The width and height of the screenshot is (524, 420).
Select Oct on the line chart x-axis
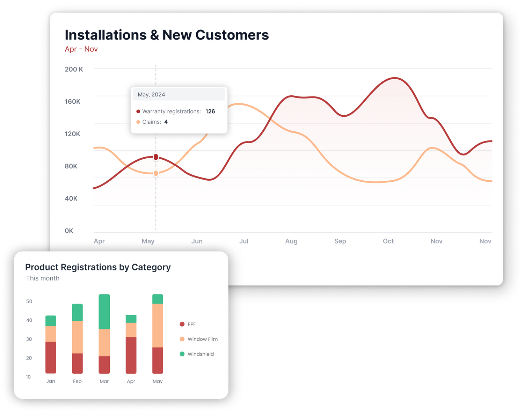[x=388, y=241]
